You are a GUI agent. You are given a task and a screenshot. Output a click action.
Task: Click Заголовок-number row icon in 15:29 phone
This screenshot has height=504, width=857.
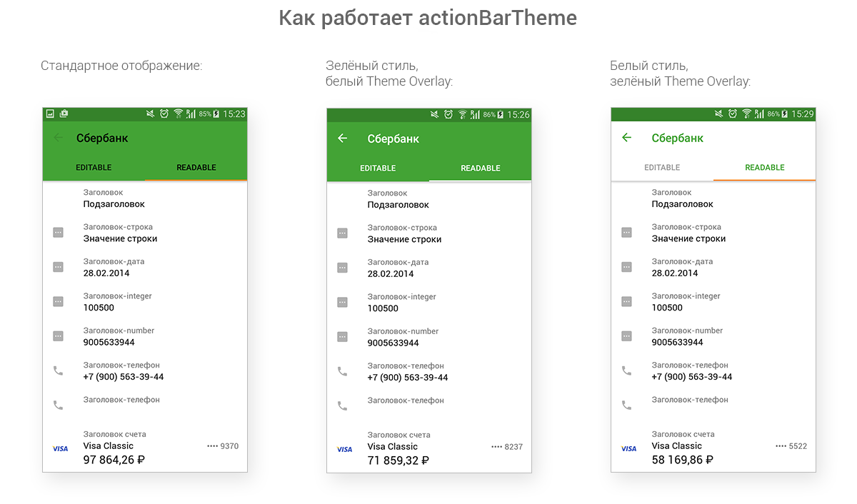(627, 336)
